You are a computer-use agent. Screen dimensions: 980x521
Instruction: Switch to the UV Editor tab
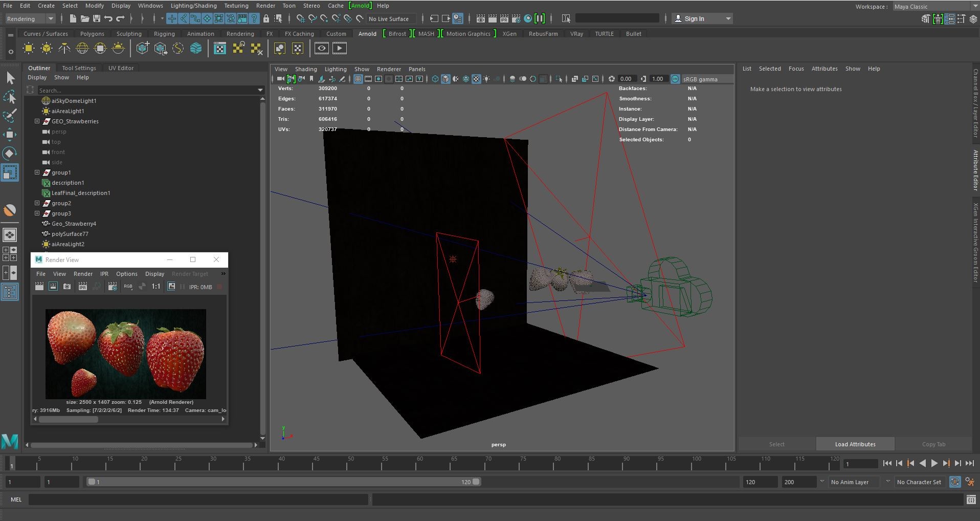click(x=121, y=68)
